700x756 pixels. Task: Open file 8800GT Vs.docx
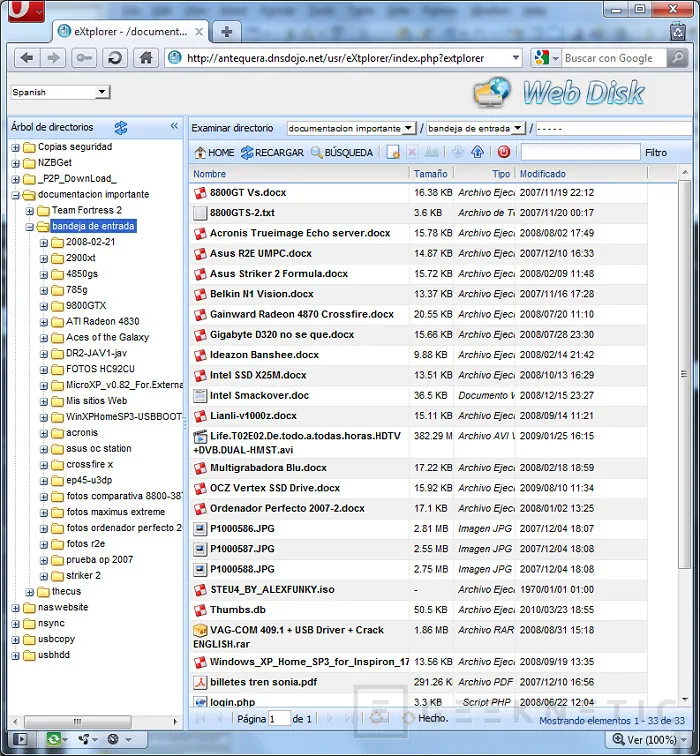pyautogui.click(x=248, y=192)
